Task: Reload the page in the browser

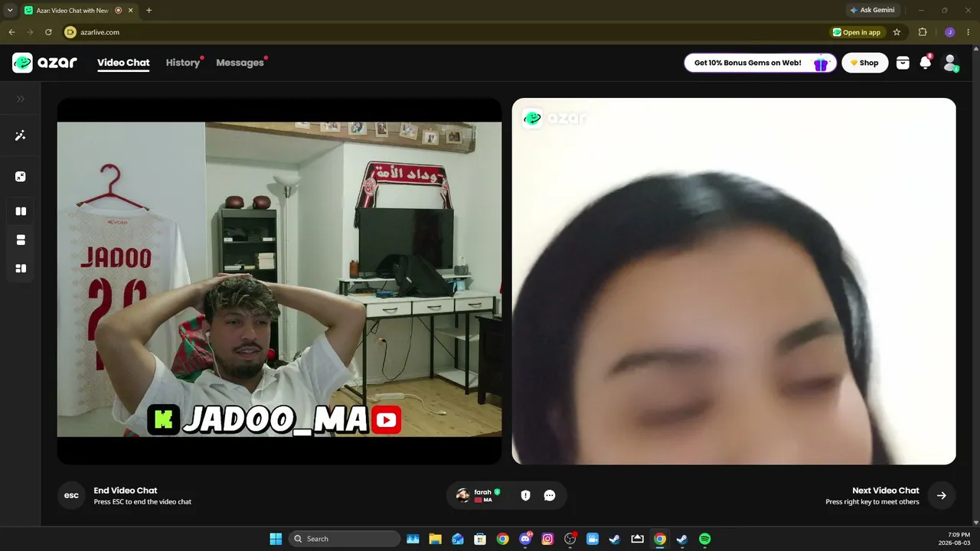Action: coord(48,32)
